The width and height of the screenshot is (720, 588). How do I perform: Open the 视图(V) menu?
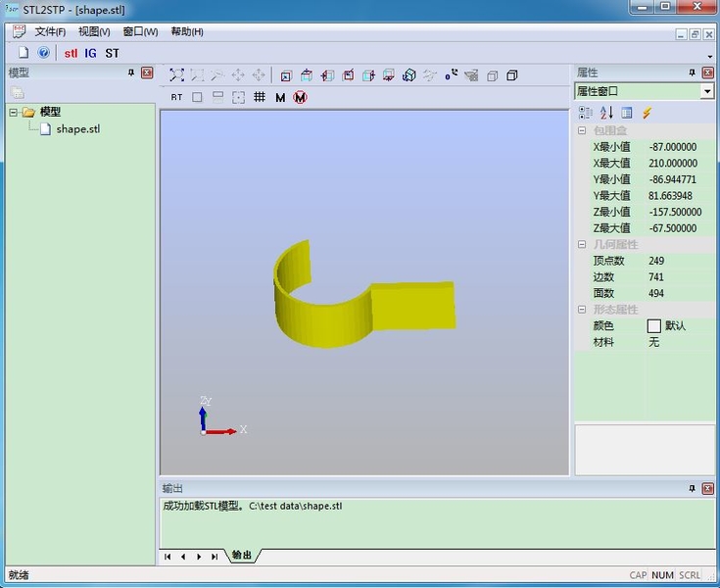click(94, 31)
